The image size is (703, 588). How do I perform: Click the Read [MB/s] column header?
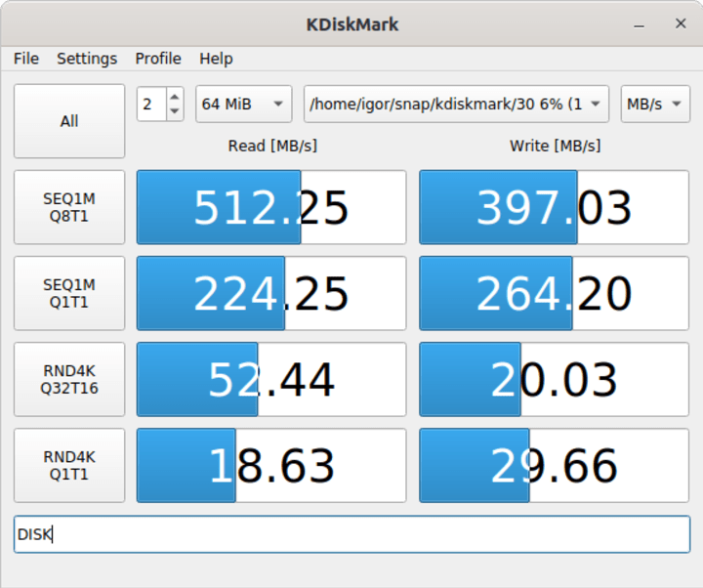pyautogui.click(x=272, y=146)
